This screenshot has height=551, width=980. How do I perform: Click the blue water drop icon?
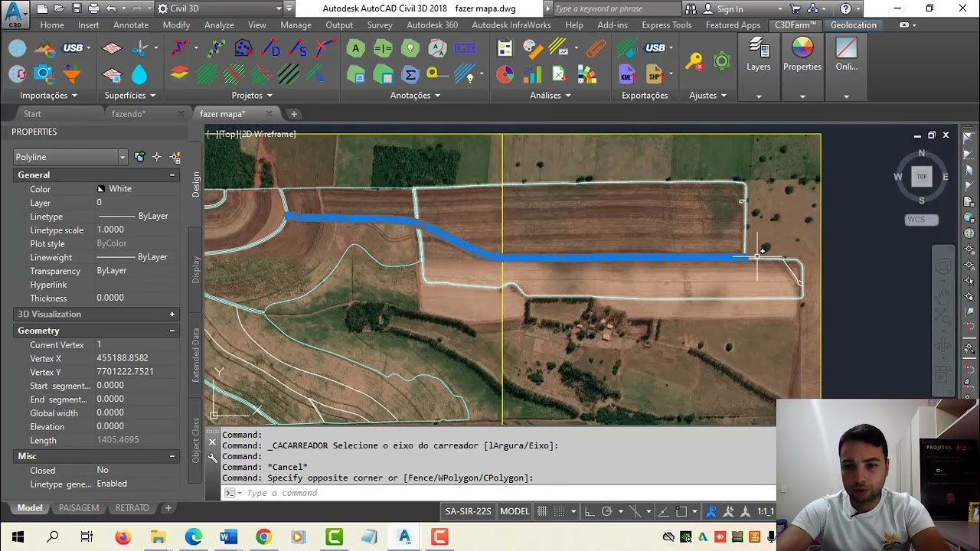click(139, 74)
